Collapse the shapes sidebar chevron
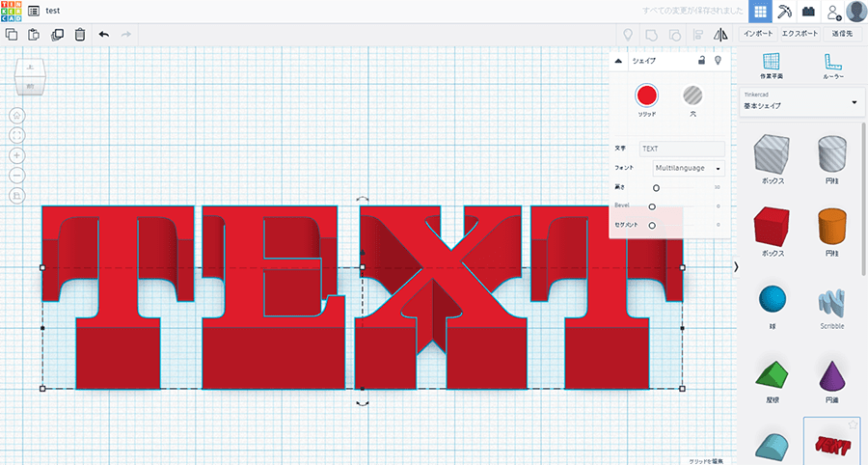Image resolution: width=868 pixels, height=465 pixels. click(x=736, y=267)
